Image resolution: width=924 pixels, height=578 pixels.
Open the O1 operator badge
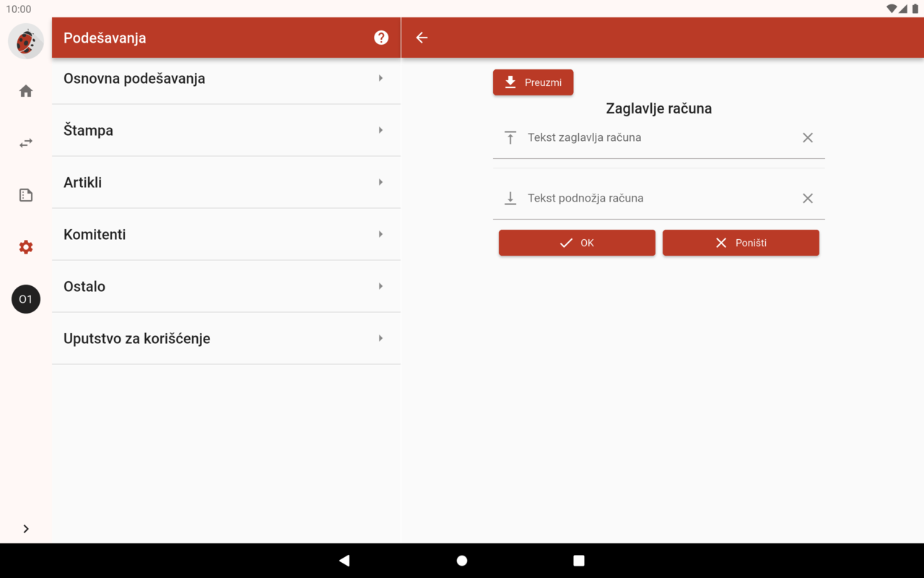pos(26,299)
